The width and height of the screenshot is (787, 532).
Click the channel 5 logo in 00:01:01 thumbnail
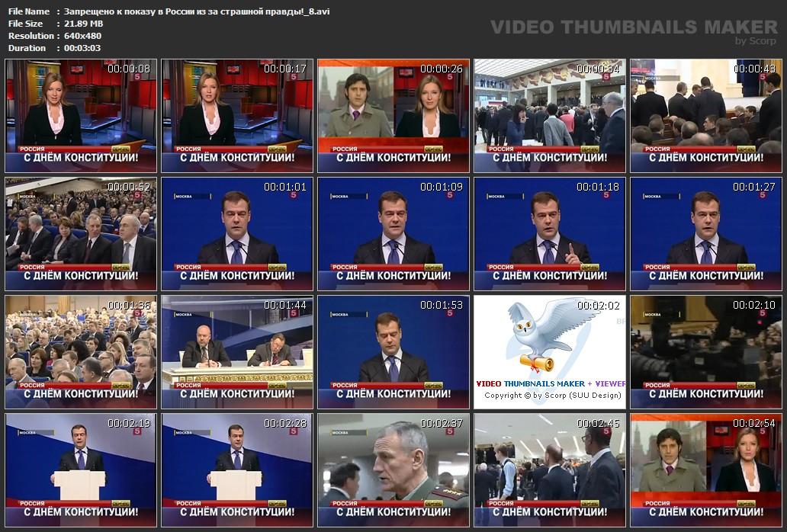coord(293,195)
